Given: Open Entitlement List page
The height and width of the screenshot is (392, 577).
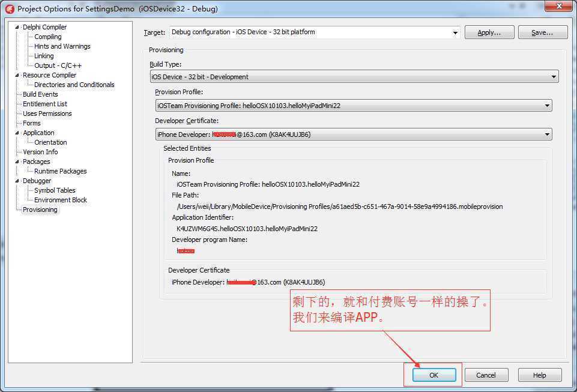Looking at the screenshot, I should [45, 104].
